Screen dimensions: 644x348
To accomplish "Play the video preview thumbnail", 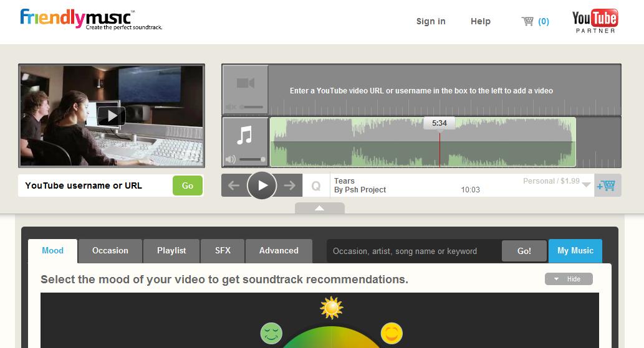I will pyautogui.click(x=112, y=116).
